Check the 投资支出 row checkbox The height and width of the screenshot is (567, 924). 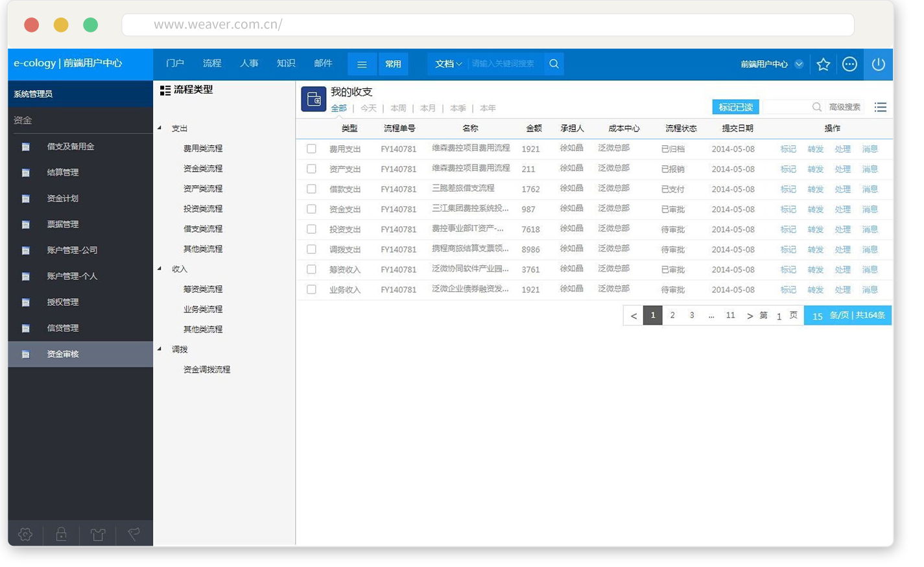tap(311, 229)
